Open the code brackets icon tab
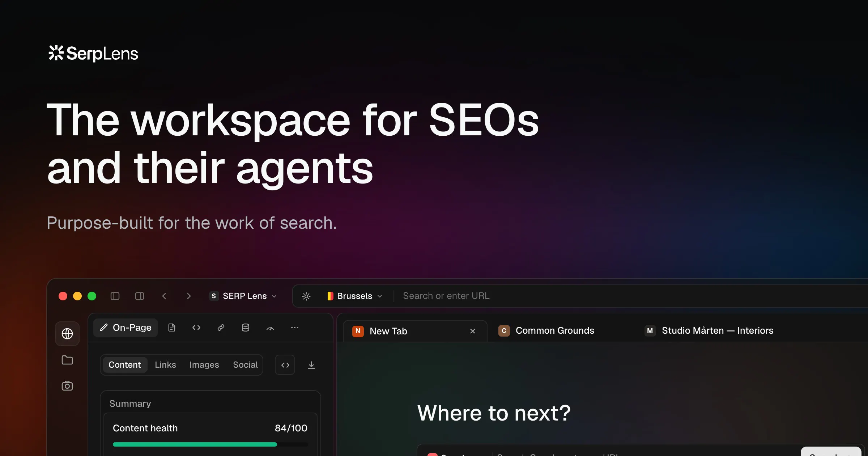 (196, 328)
